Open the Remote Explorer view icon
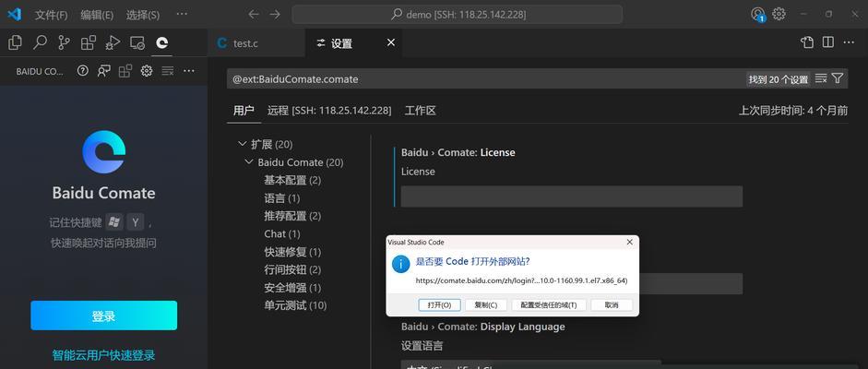This screenshot has width=868, height=369. (137, 42)
